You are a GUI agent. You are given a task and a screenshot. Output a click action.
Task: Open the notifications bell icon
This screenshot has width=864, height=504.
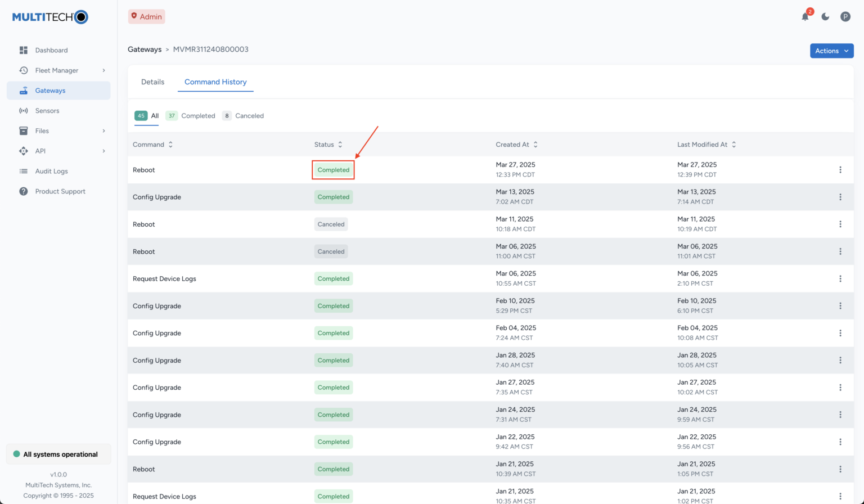click(x=805, y=17)
